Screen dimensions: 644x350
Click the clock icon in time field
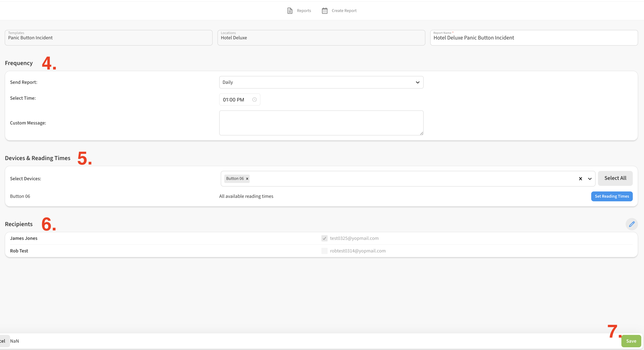tap(254, 100)
